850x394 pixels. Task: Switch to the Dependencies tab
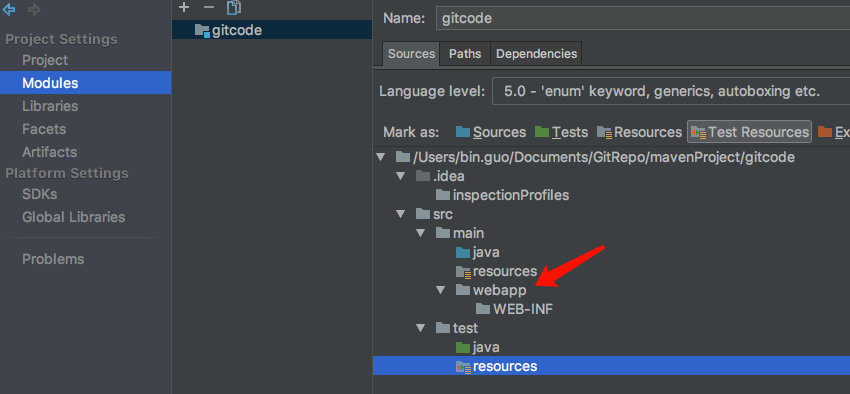coord(536,54)
